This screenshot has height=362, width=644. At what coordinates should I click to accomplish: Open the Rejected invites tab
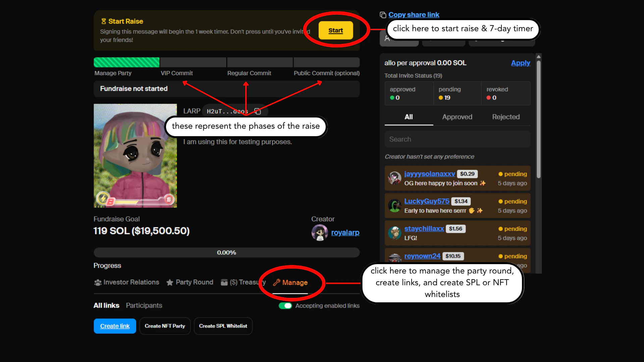coord(506,117)
